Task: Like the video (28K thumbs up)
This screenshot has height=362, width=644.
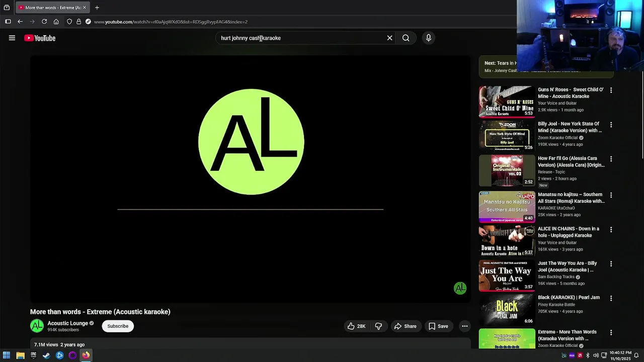Action: (356, 326)
